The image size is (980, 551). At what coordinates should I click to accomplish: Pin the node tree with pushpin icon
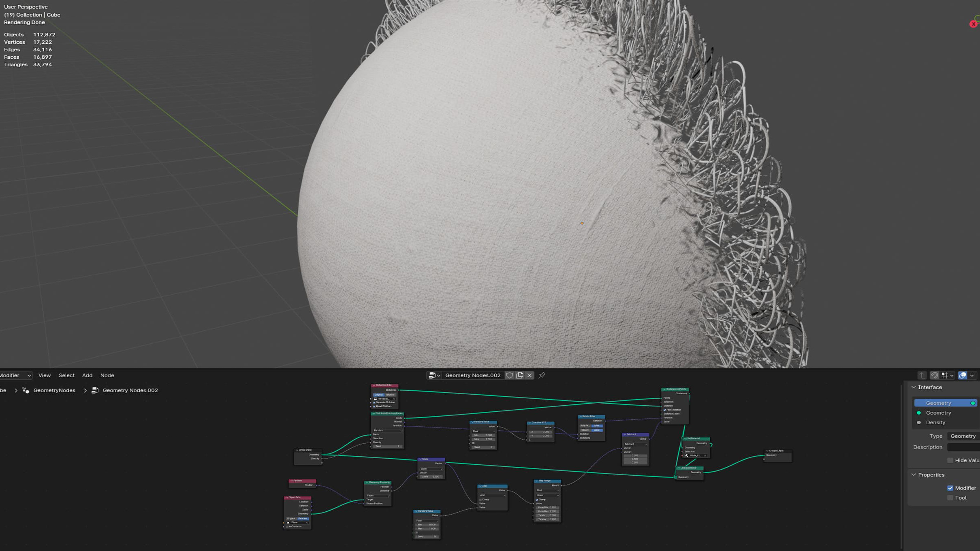542,375
